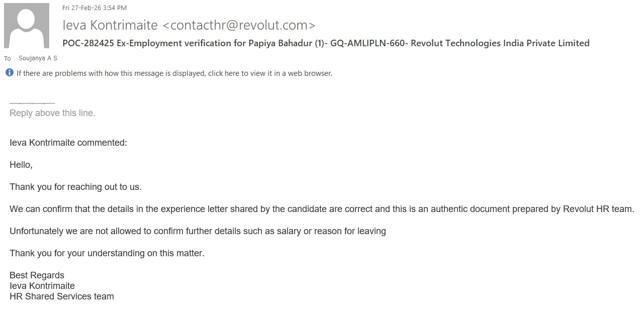Click the 'view it in a web browser' info message
The image size is (644, 310).
[174, 73]
